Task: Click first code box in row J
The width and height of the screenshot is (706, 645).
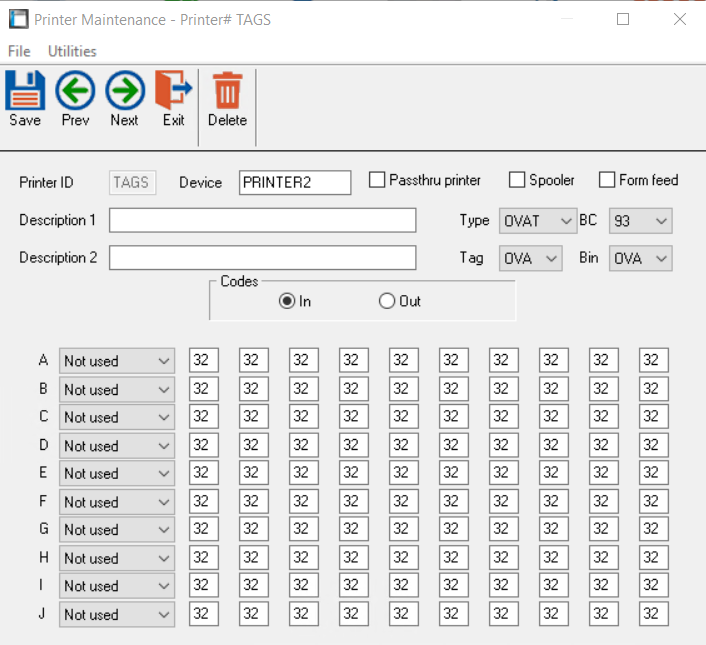Action: (204, 613)
